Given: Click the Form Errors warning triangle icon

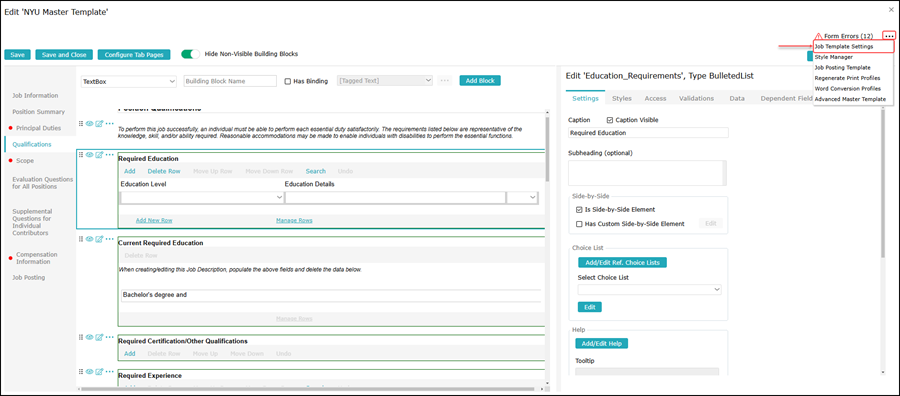Looking at the screenshot, I should [x=818, y=36].
